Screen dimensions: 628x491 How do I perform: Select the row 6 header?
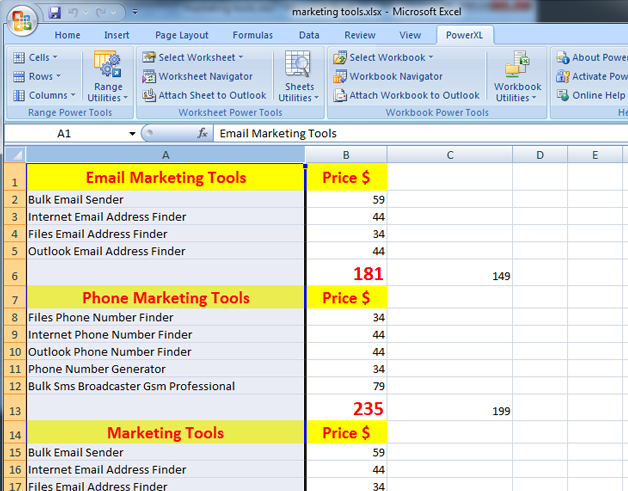(x=15, y=272)
